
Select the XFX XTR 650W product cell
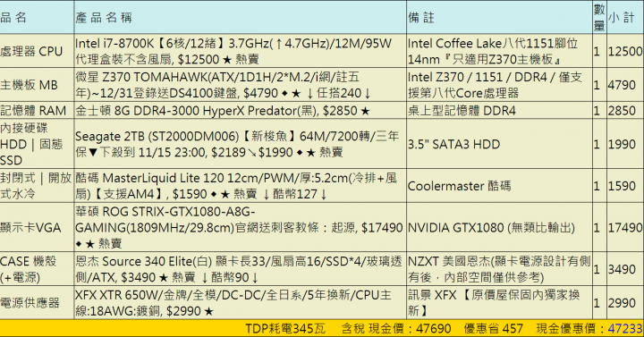[x=233, y=303]
